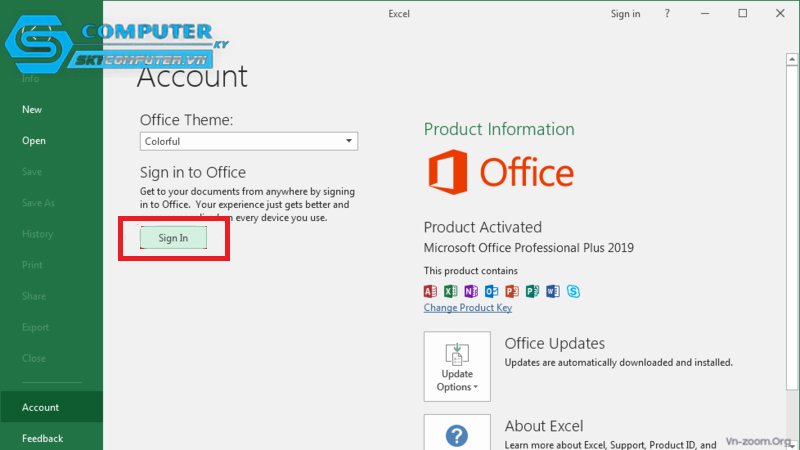Viewport: 800px width, 450px height.
Task: Open the Update Options dropdown button
Action: (x=457, y=366)
